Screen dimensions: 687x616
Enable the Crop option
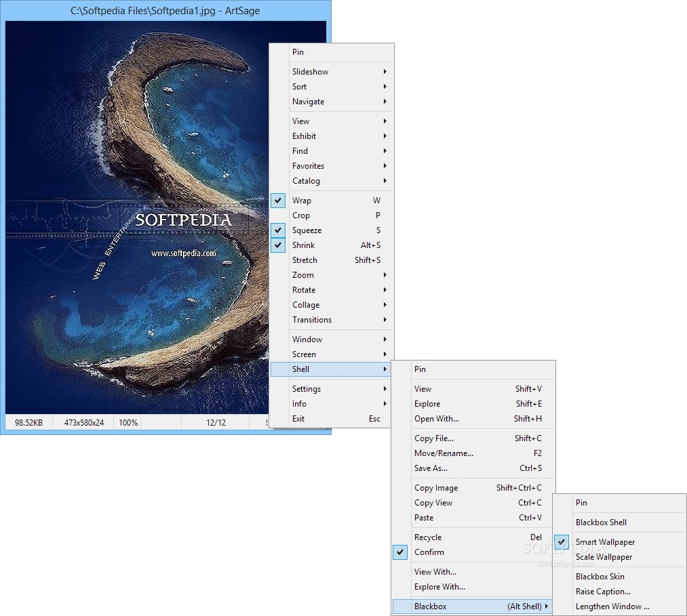click(331, 215)
